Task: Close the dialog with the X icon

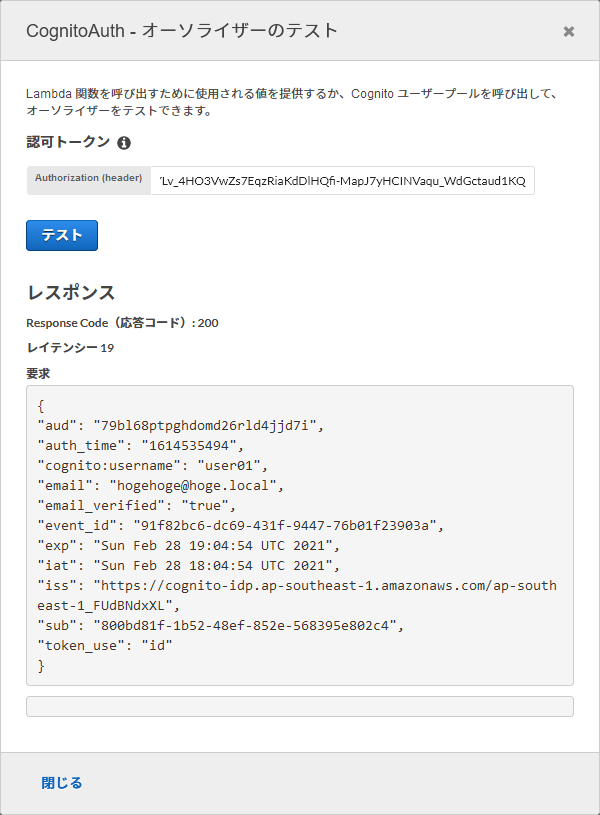Action: [x=567, y=31]
